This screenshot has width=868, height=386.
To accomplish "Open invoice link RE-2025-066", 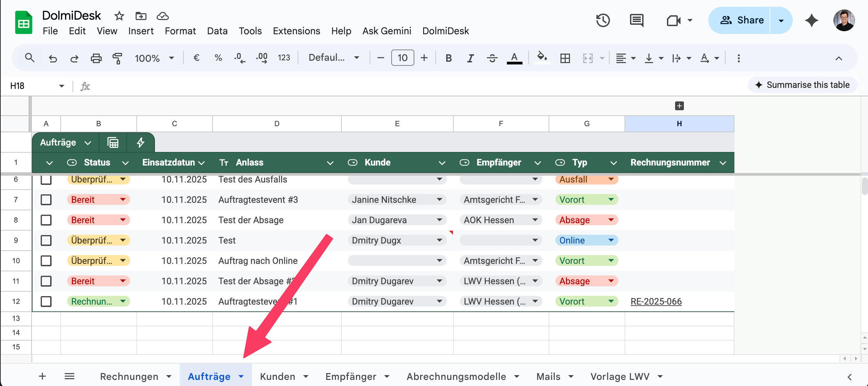I will tap(656, 302).
